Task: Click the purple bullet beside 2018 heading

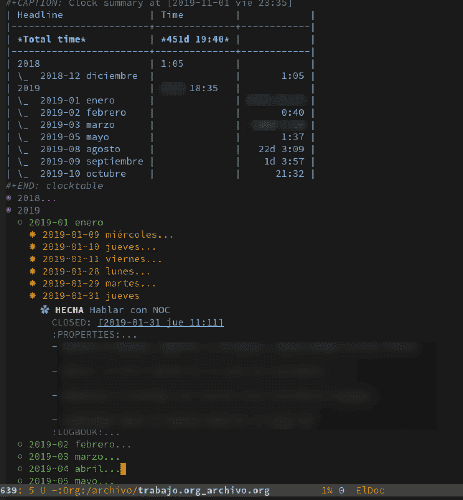Action: 9,198
